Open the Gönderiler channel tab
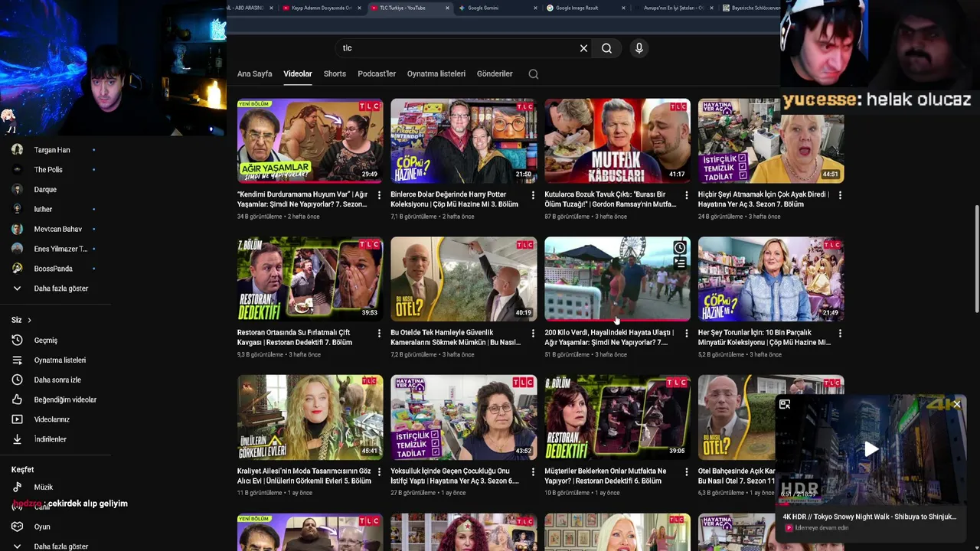 pos(495,74)
